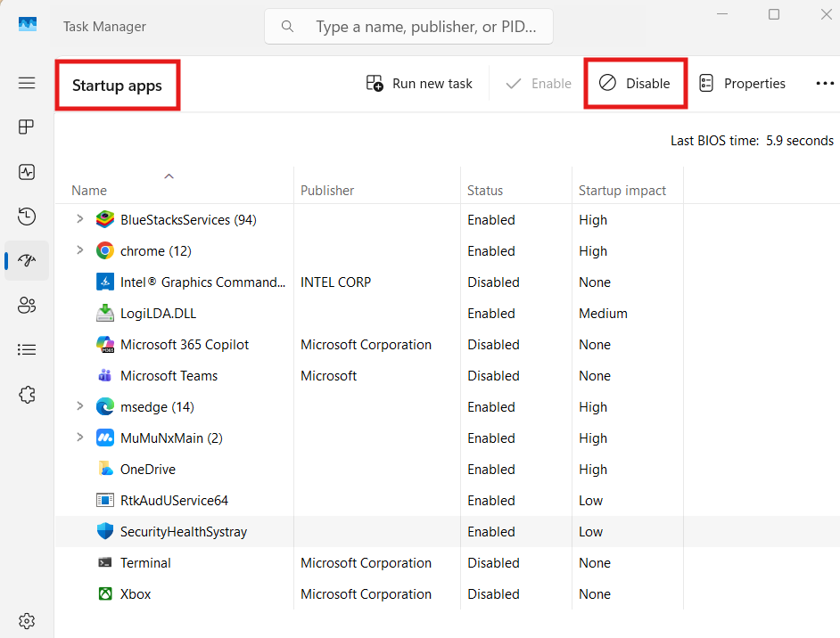Select the Xbox row name
Image resolution: width=840 pixels, height=638 pixels.
[x=136, y=594]
